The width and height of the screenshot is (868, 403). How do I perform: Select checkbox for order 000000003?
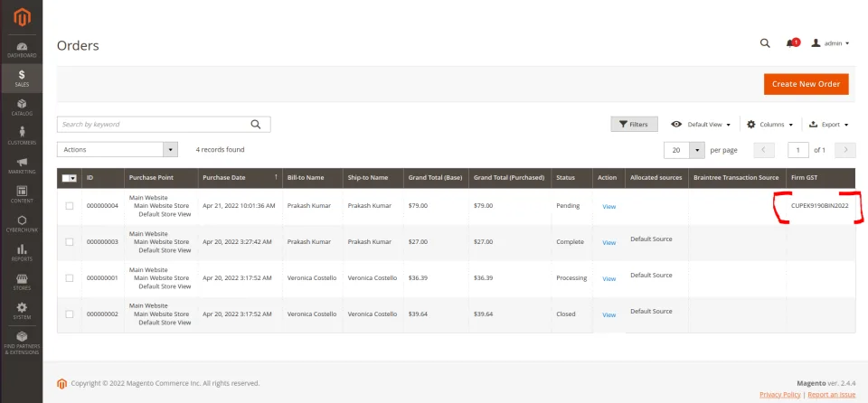tap(70, 242)
